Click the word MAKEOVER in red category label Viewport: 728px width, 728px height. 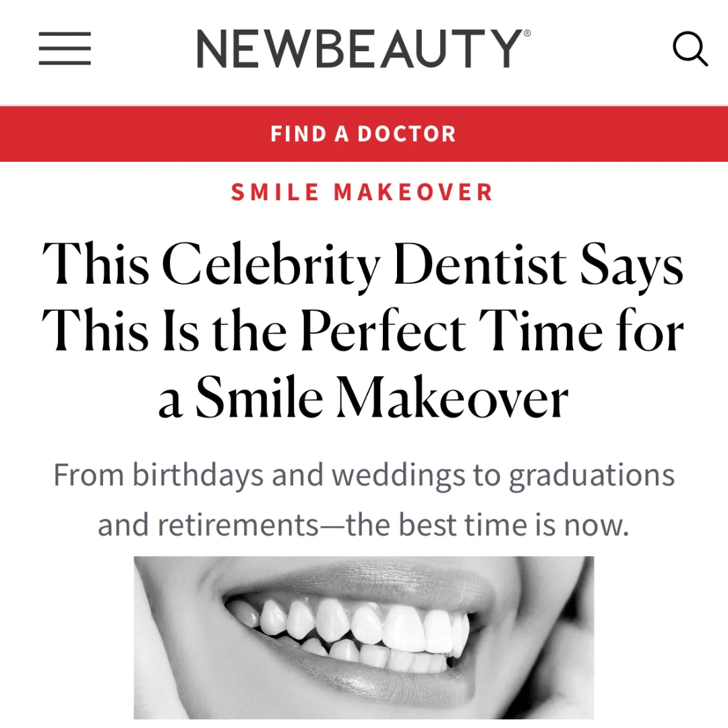point(413,192)
